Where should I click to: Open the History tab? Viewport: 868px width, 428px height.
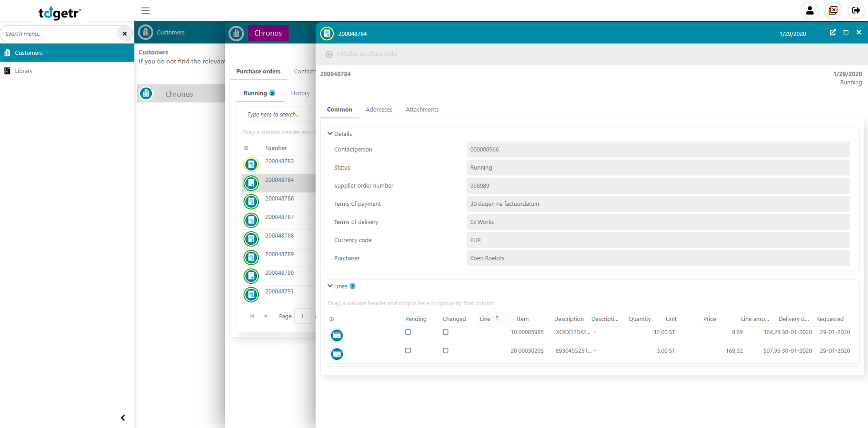click(x=300, y=93)
